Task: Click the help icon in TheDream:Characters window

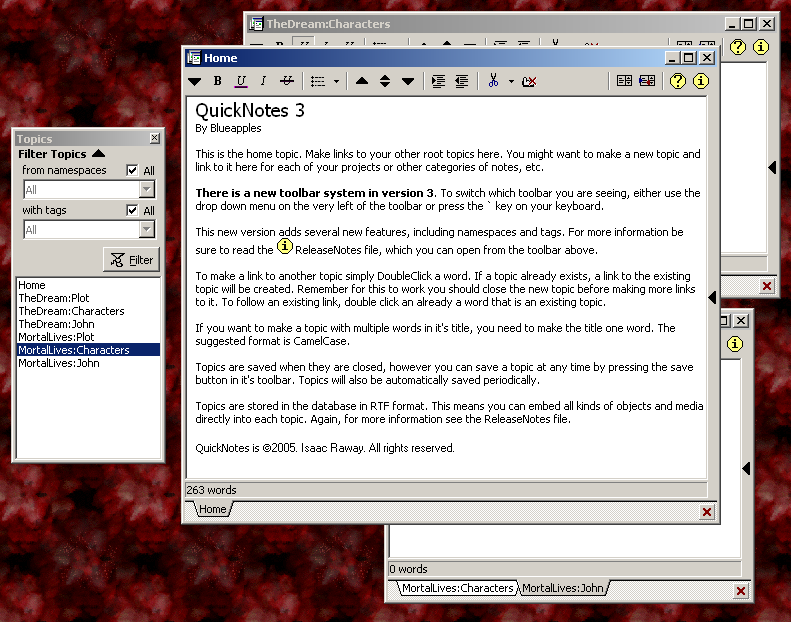Action: coord(738,47)
